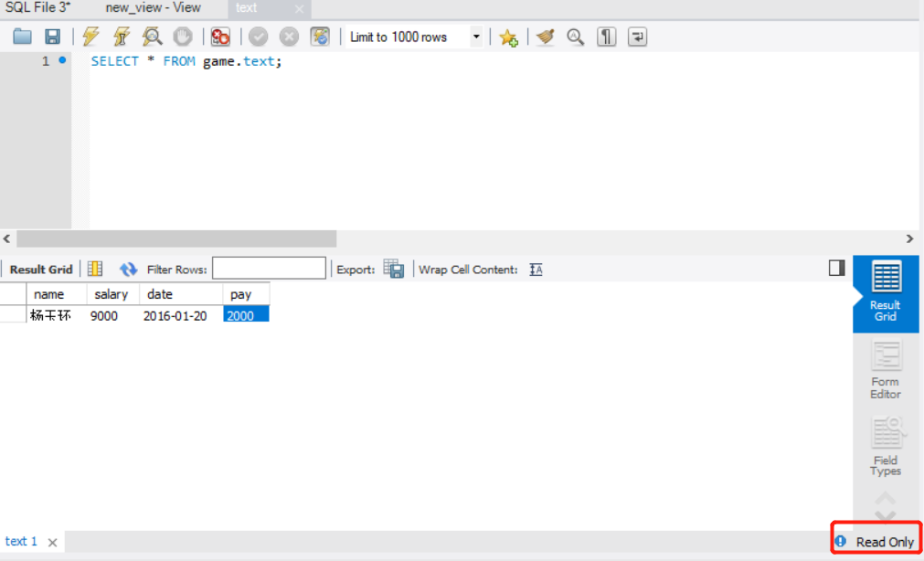Export recordset with grid-disk icon
The height and width of the screenshot is (561, 924).
pos(394,269)
